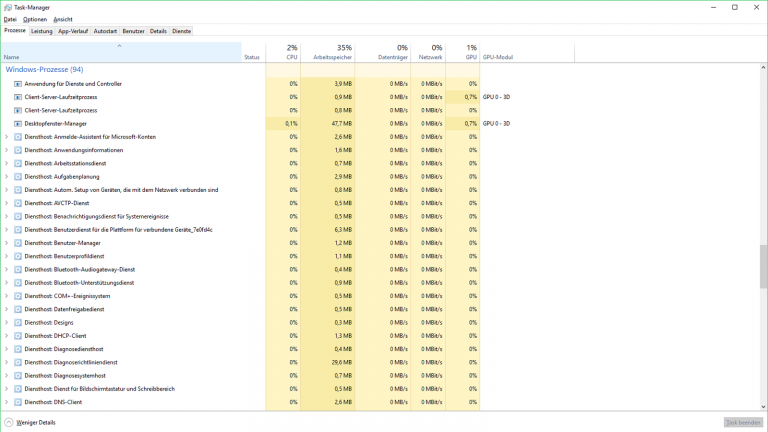Click the Task-Manager icon in title bar
Screen dimensions: 768x432
pyautogui.click(x=7, y=6)
